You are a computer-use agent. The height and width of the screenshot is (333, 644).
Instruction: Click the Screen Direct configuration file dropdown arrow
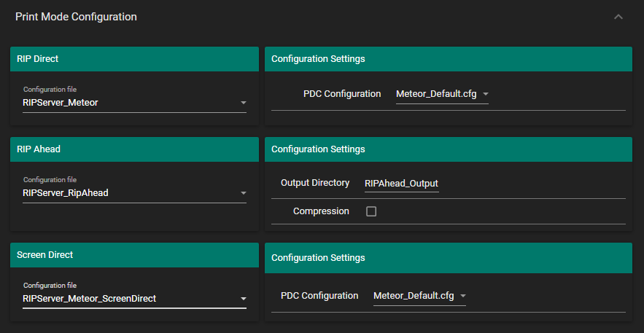pyautogui.click(x=243, y=299)
